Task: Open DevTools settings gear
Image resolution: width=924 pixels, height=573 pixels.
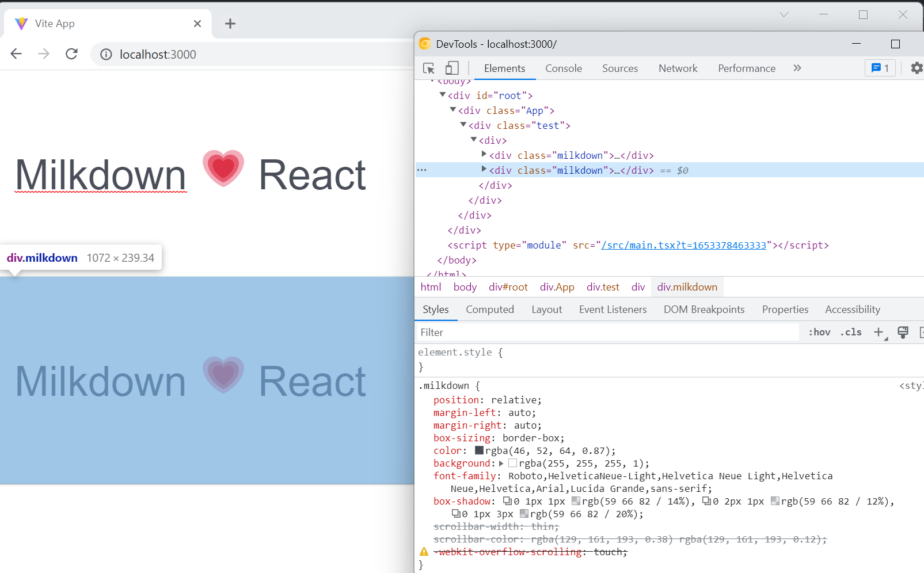Action: (x=915, y=68)
